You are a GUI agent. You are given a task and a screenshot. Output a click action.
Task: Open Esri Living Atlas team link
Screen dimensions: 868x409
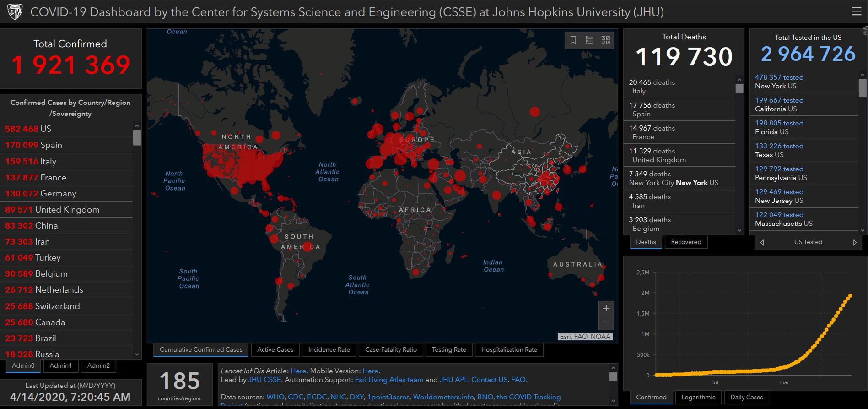(389, 380)
